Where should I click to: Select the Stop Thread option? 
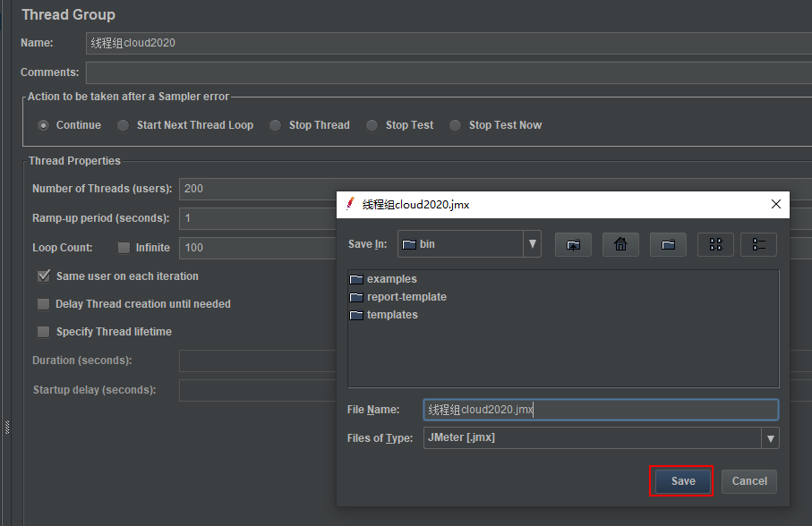[x=275, y=125]
